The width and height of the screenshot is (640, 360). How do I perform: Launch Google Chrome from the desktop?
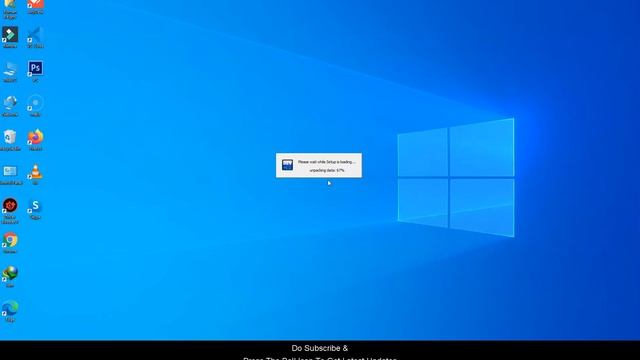click(10, 240)
